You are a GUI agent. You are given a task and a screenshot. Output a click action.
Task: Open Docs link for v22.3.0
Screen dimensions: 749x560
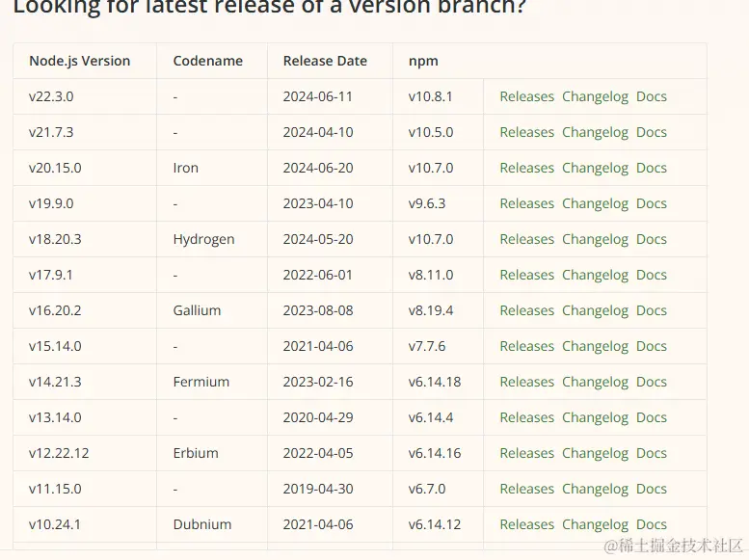click(x=652, y=96)
